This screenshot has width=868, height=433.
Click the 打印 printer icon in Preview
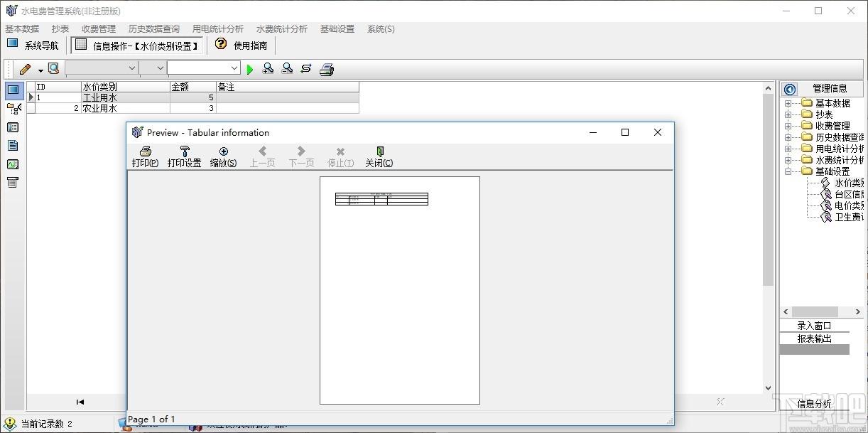(x=145, y=151)
